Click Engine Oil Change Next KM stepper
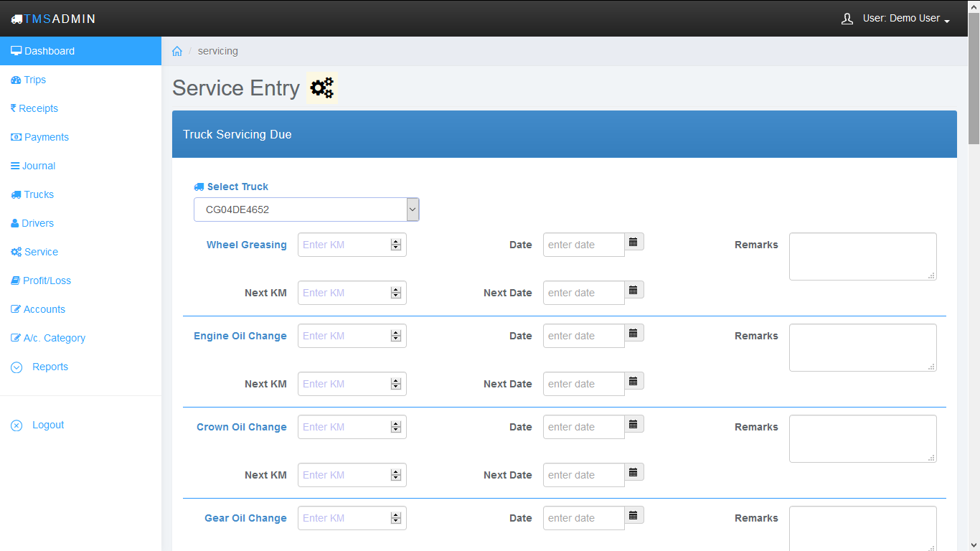This screenshot has width=980, height=551. click(x=396, y=384)
